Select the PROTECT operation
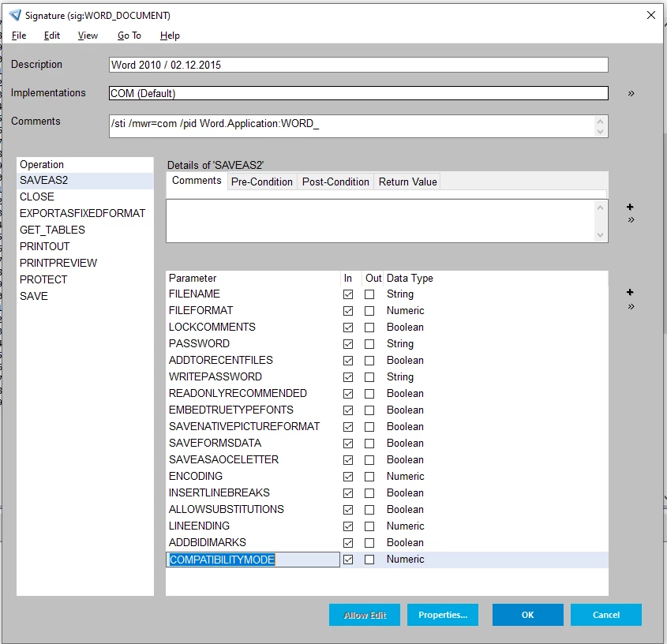This screenshot has width=667, height=644. tap(84, 280)
